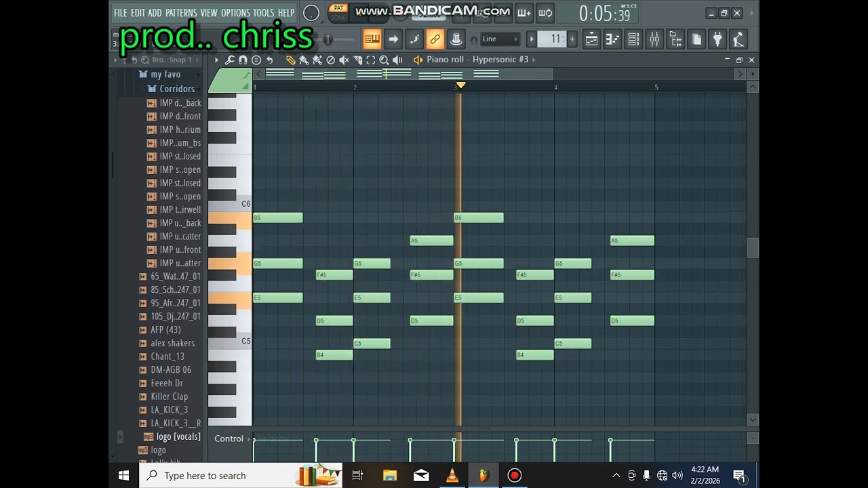The image size is (868, 488).
Task: Click the B5 note at bar 1
Action: point(277,218)
